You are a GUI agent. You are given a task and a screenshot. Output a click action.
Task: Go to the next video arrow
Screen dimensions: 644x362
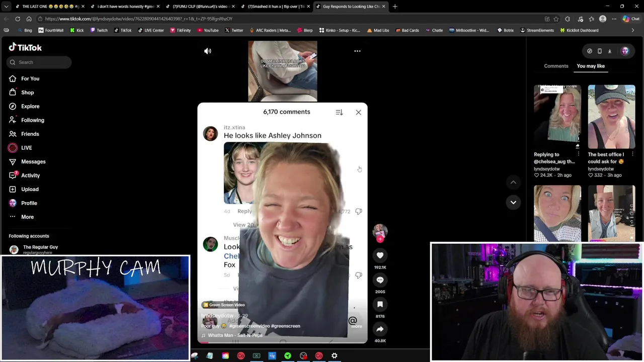tap(513, 202)
